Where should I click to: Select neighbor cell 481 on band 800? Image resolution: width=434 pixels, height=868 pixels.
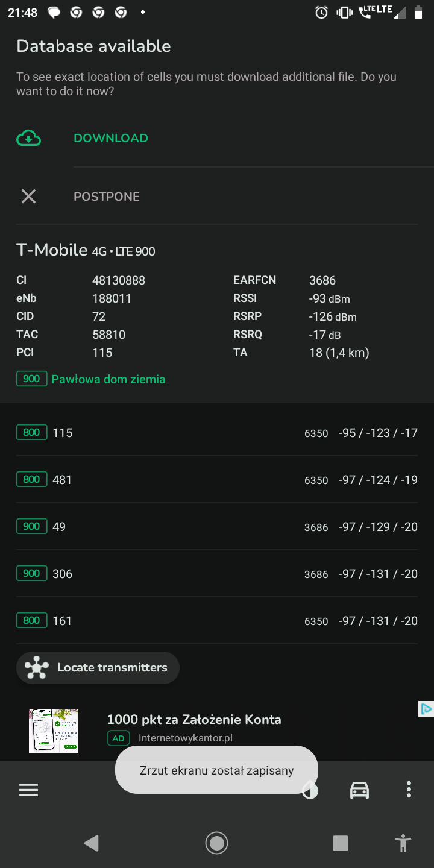[x=217, y=480]
